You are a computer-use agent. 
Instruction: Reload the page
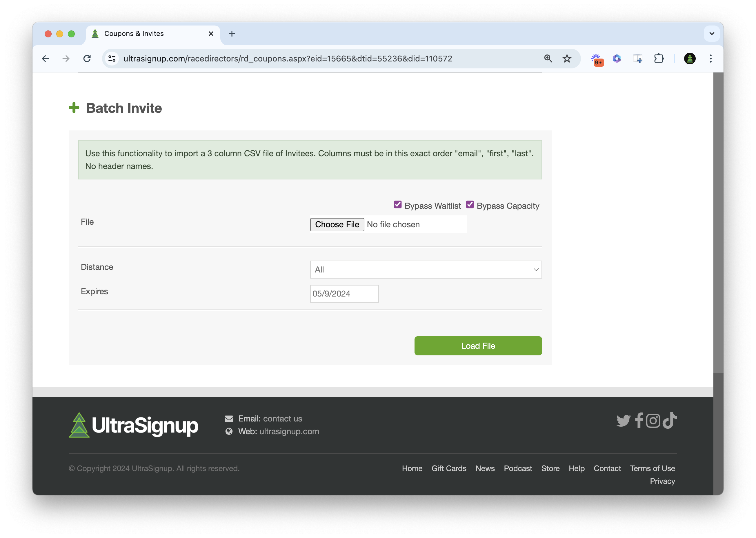(87, 59)
